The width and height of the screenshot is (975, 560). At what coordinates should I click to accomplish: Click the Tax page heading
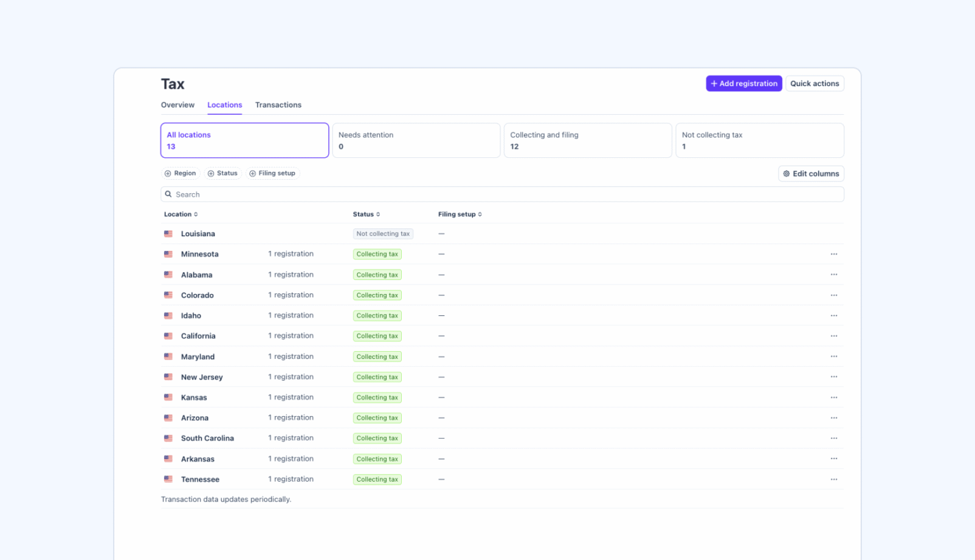(x=173, y=84)
